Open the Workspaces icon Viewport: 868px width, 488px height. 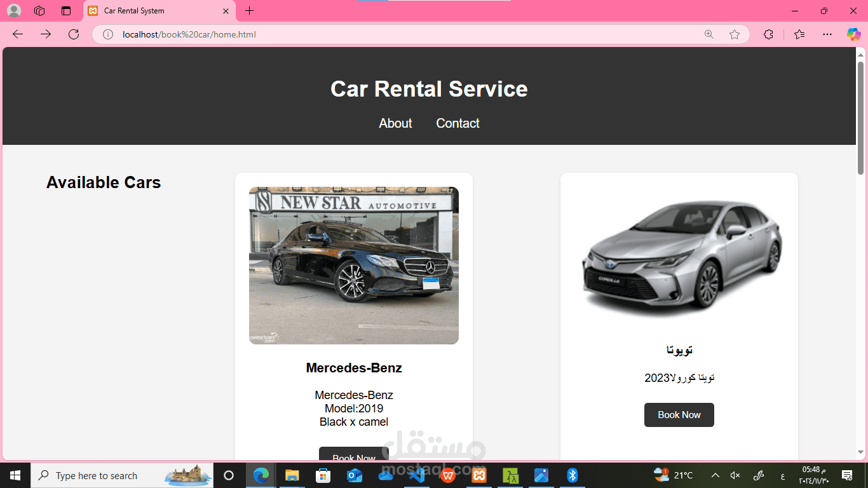tap(39, 11)
